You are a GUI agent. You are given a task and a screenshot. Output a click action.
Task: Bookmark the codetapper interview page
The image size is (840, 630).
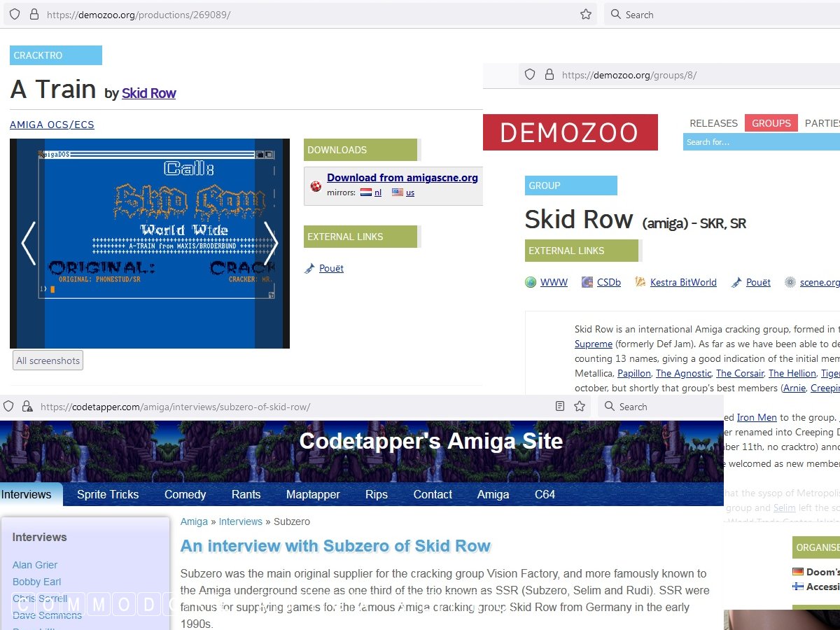coord(580,407)
